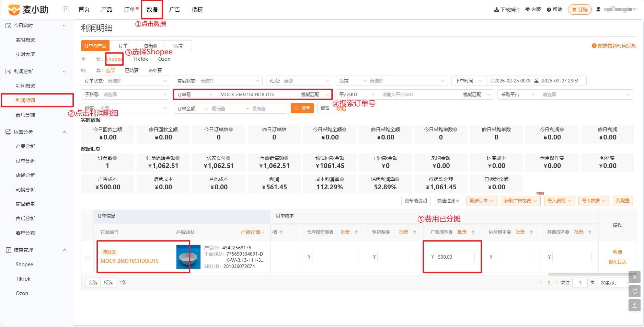Click the double-chevron expand floating button

pyautogui.click(x=634, y=277)
